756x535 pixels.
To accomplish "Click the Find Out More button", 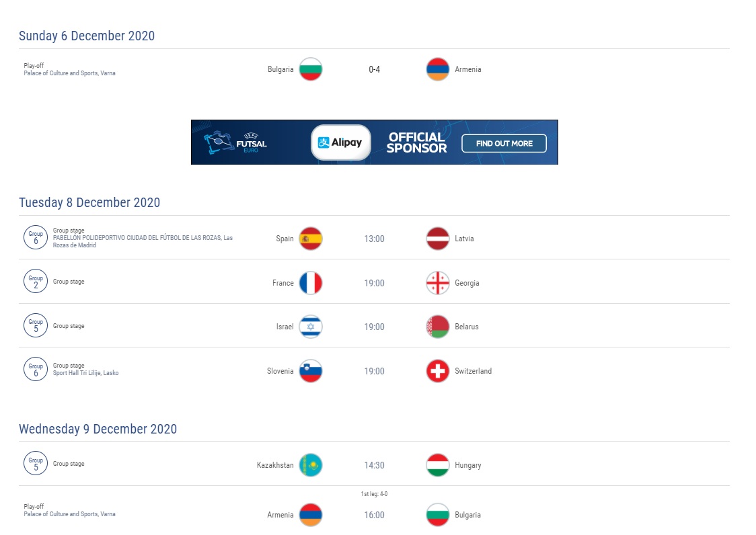I will click(504, 143).
